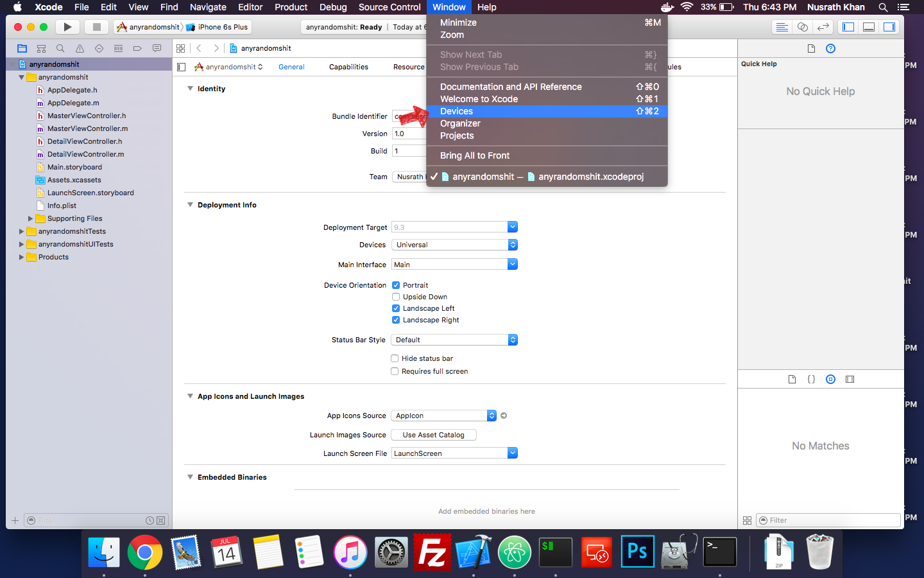Screen dimensions: 924x578
Task: Show the File inspector icon
Action: point(811,49)
